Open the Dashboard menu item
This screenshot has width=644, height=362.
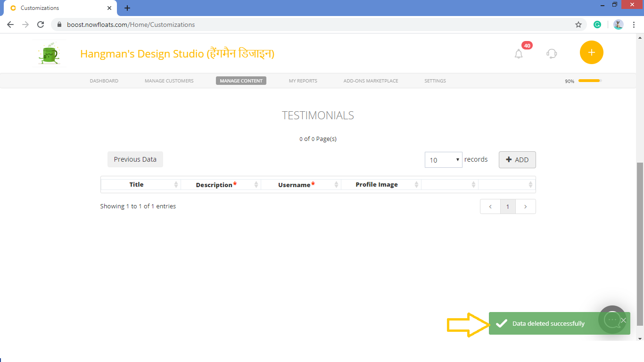[104, 81]
